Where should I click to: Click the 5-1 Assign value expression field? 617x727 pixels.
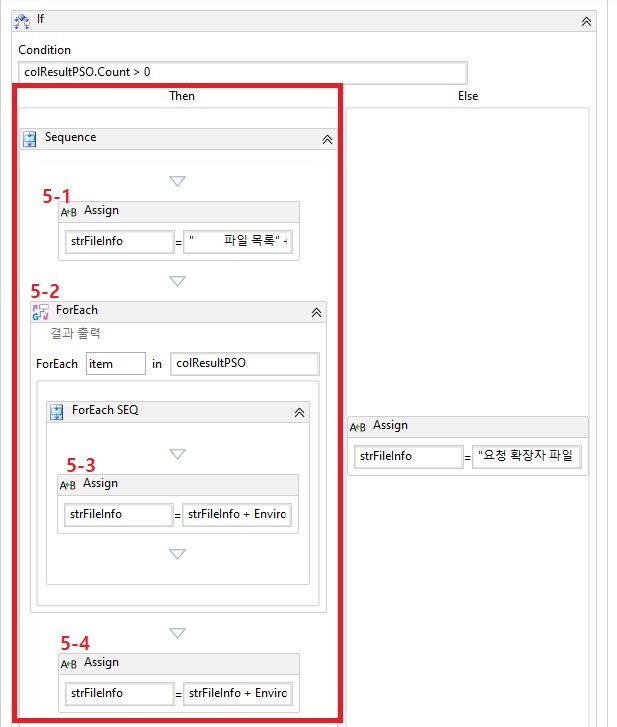point(237,241)
